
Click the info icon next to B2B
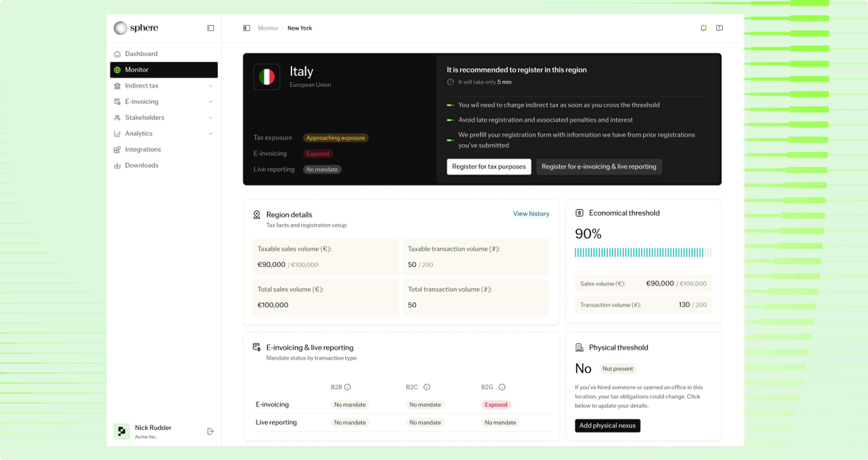(x=347, y=387)
